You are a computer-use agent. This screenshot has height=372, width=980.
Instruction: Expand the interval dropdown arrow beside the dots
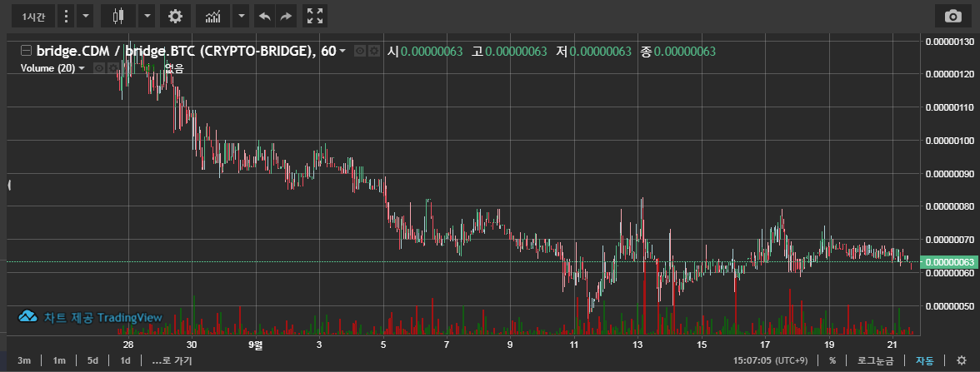(x=86, y=17)
